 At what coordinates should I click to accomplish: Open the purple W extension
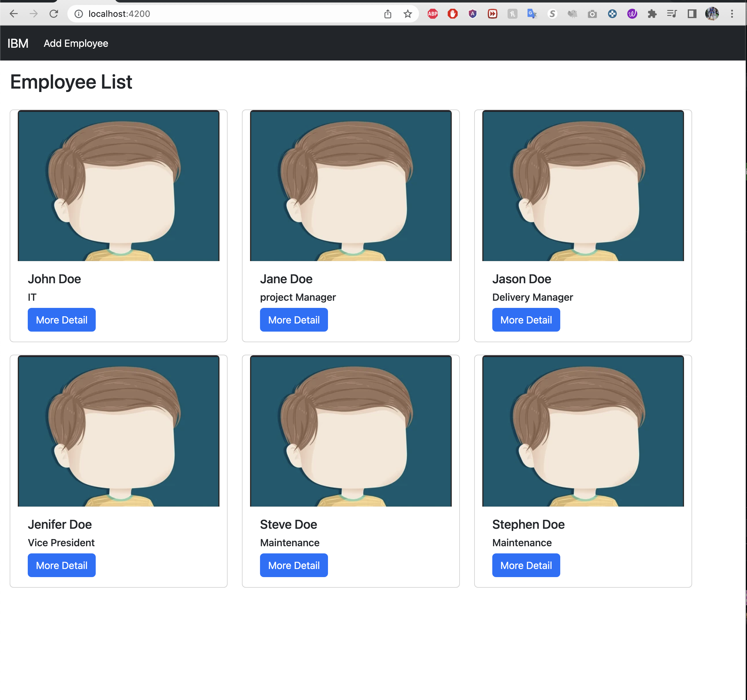(632, 14)
